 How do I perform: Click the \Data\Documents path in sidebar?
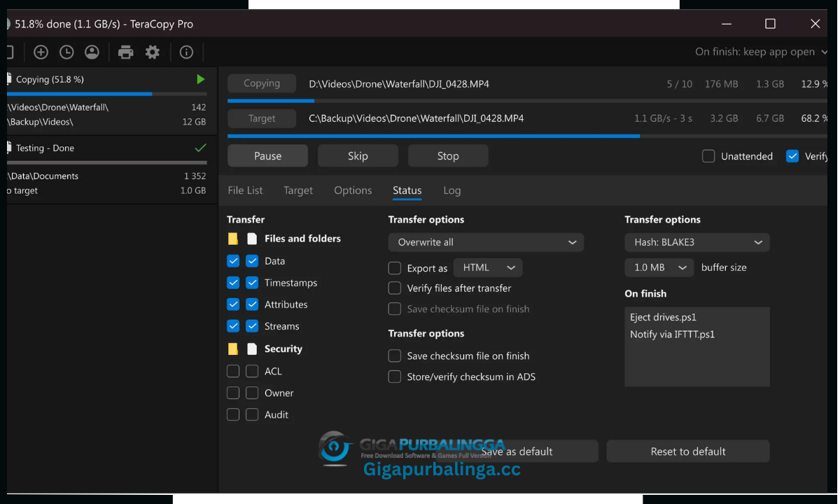[x=43, y=176]
